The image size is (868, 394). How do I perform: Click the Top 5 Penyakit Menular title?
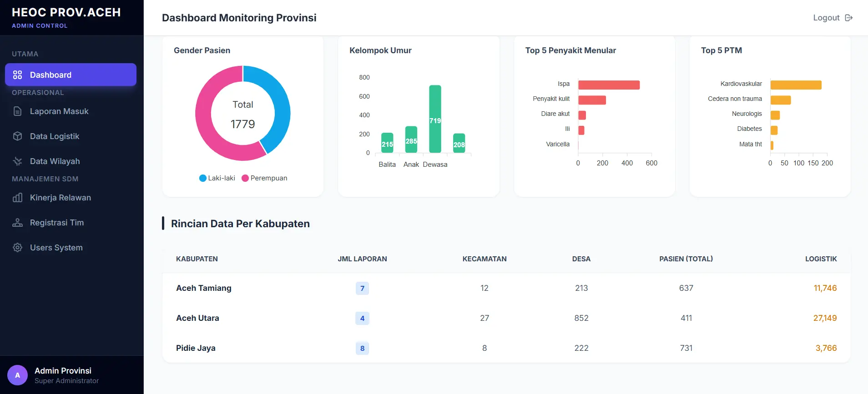click(x=570, y=50)
